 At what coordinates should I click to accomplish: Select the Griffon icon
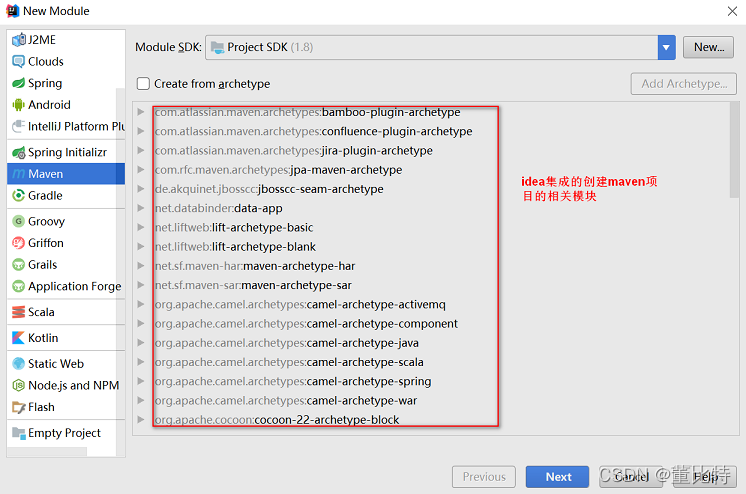click(x=19, y=243)
